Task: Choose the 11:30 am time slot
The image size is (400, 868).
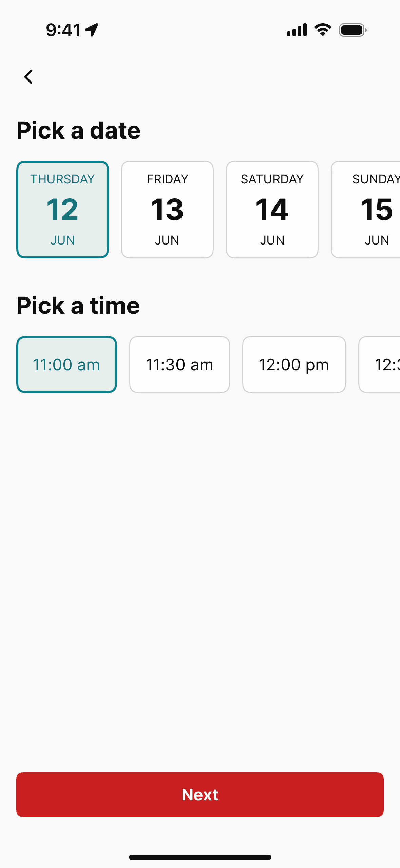Action: 179,364
